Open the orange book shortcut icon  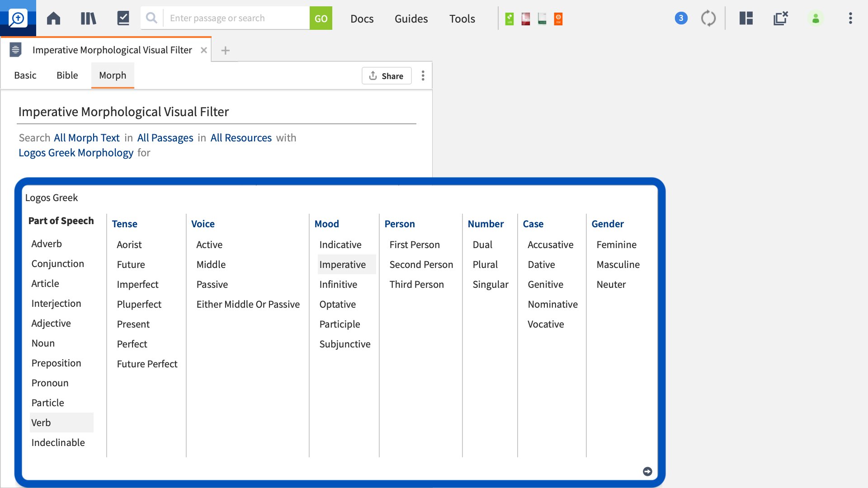click(x=558, y=19)
